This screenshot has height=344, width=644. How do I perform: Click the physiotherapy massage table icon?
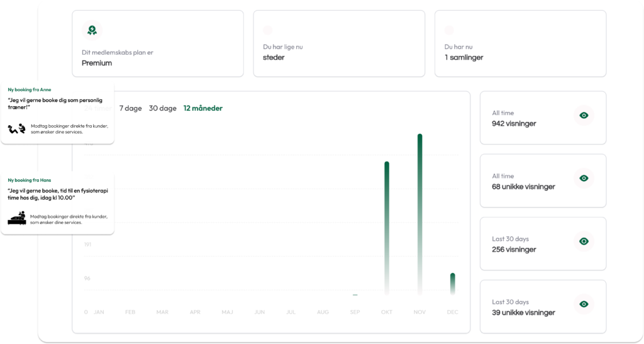click(x=17, y=219)
